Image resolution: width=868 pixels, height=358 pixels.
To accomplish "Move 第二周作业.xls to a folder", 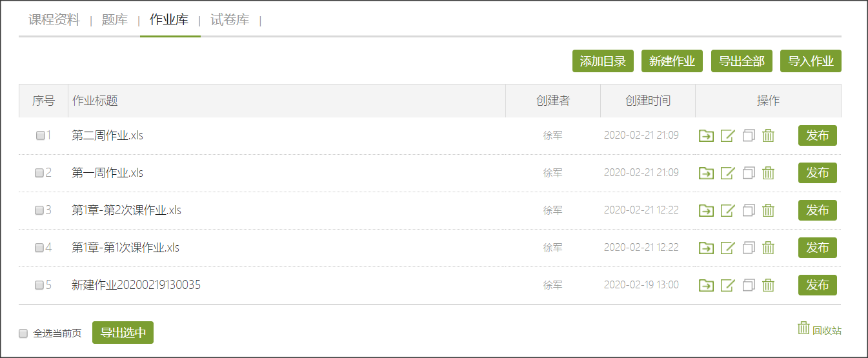I will coord(706,135).
